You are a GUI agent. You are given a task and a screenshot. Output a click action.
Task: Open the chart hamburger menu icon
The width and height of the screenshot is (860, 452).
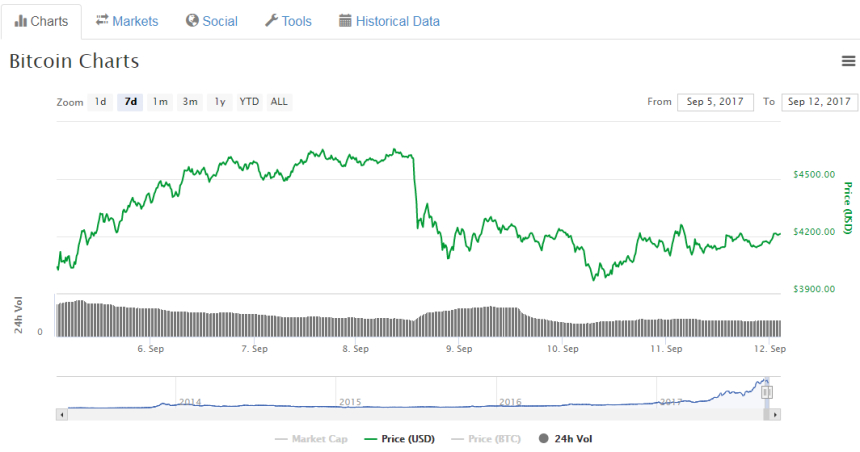pos(848,61)
